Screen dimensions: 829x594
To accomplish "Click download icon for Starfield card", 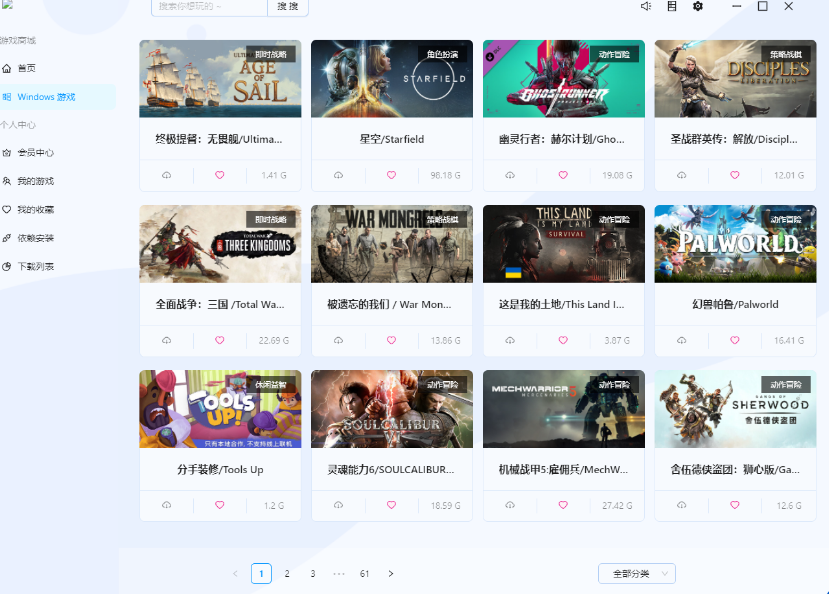I will (x=338, y=175).
